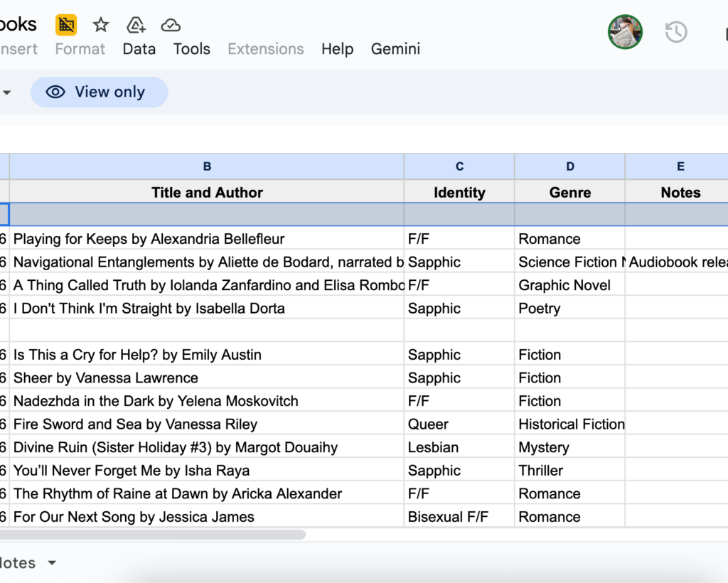Click the eye icon in the View only badge
Image resolution: width=728 pixels, height=583 pixels.
click(55, 92)
